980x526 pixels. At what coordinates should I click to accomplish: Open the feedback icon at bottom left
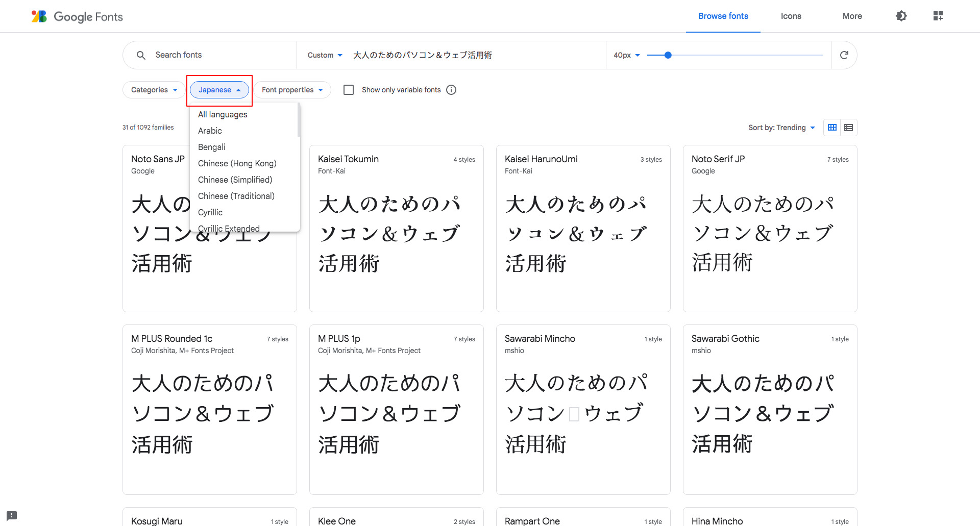[11, 515]
